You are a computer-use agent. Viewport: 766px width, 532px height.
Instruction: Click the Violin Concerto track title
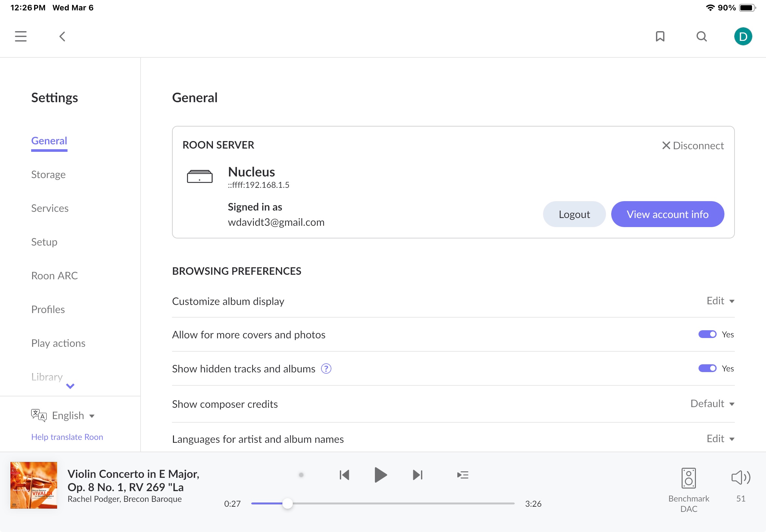point(133,480)
